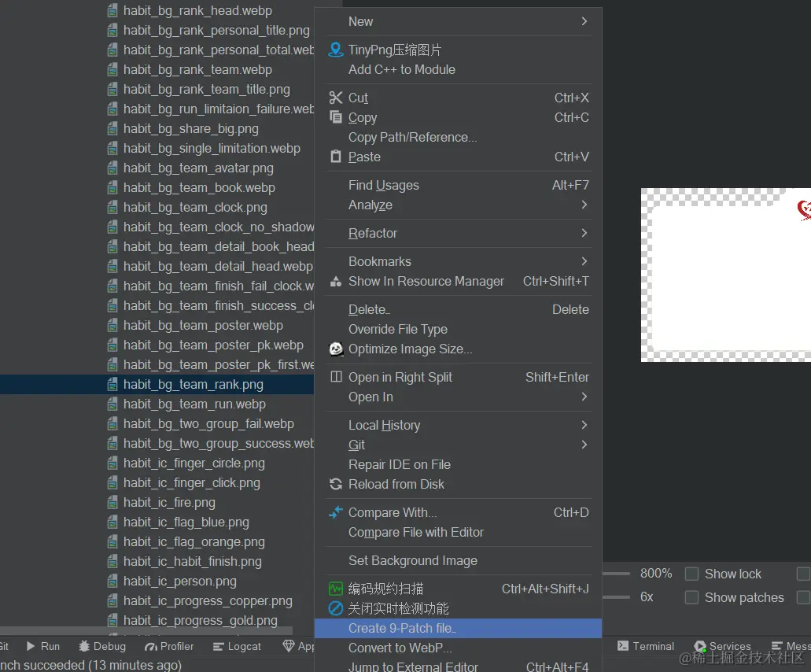Select habit_ic_finger_circle.png file

[194, 463]
